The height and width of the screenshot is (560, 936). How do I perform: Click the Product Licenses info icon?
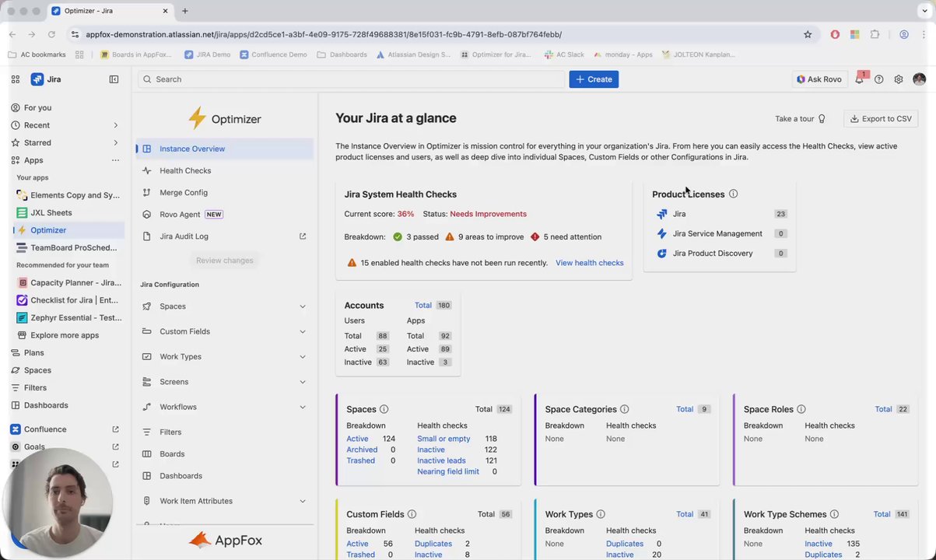coord(733,194)
